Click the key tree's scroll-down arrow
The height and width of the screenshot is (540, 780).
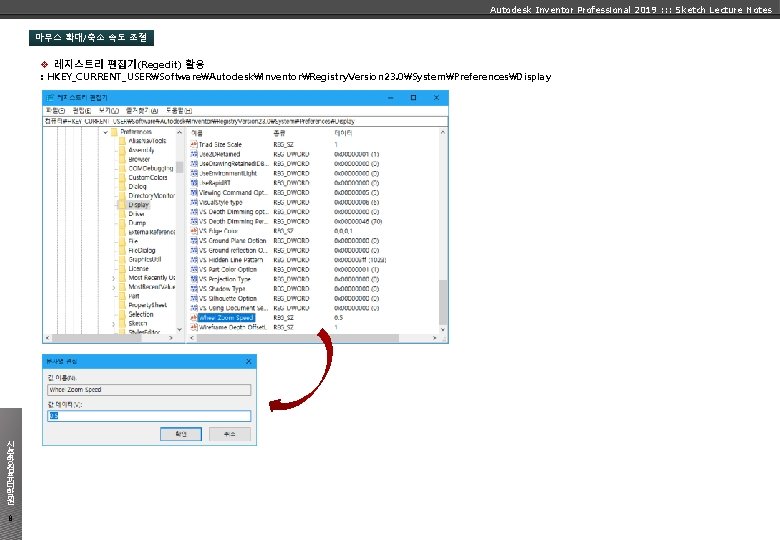pos(180,329)
